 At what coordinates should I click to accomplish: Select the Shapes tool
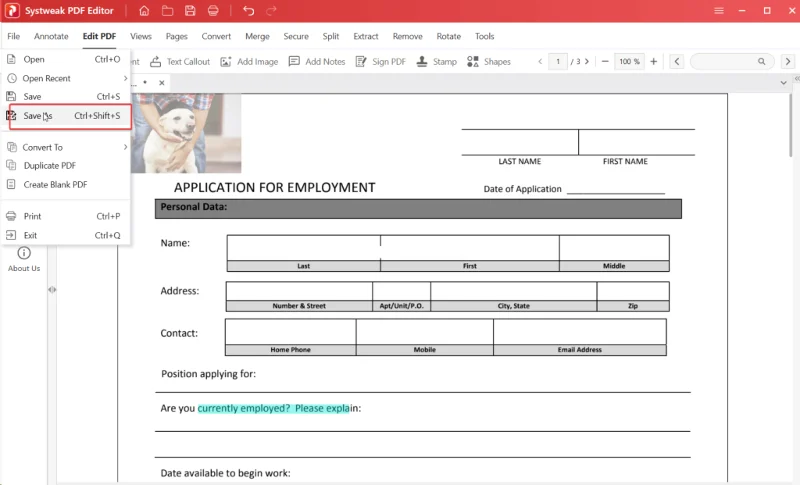pos(489,62)
